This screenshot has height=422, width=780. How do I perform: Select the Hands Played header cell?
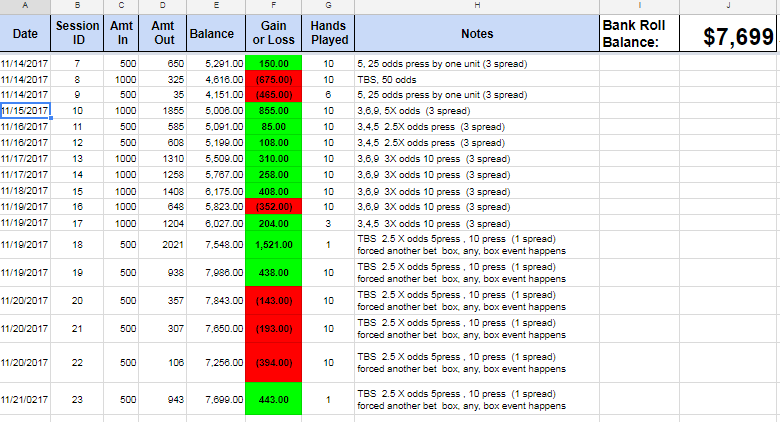pyautogui.click(x=329, y=34)
